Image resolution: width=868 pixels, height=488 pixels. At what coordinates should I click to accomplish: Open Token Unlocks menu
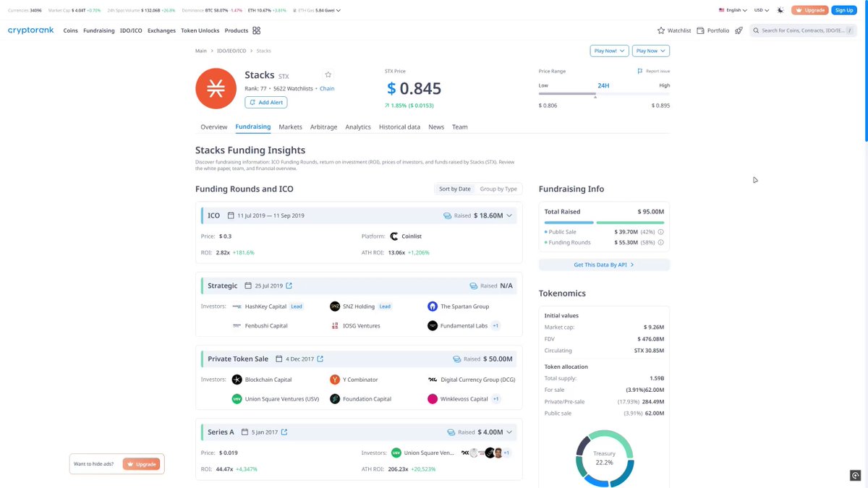tap(200, 30)
